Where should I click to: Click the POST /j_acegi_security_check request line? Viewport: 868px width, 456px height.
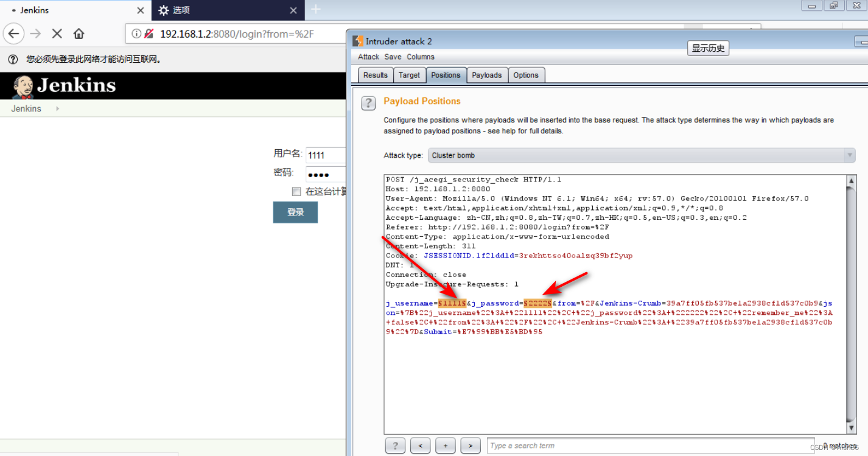point(474,180)
